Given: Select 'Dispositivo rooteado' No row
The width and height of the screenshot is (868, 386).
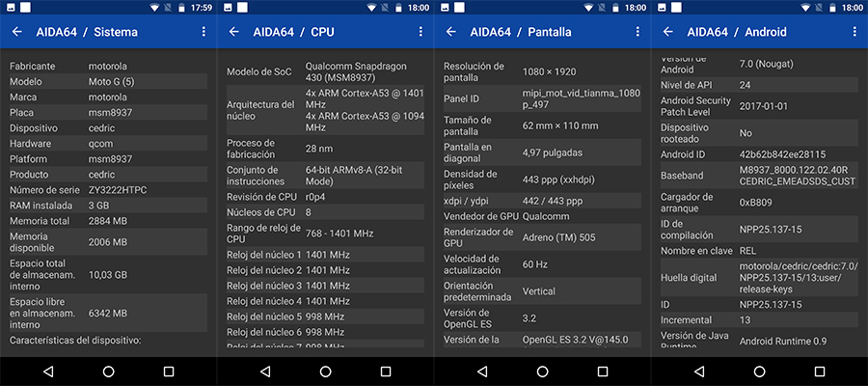Looking at the screenshot, I should point(760,133).
